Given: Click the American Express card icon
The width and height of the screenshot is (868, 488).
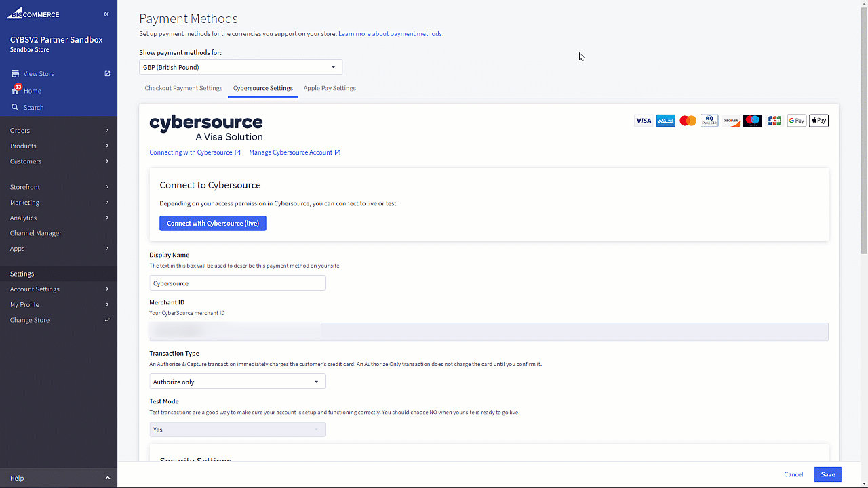Looking at the screenshot, I should pos(666,121).
